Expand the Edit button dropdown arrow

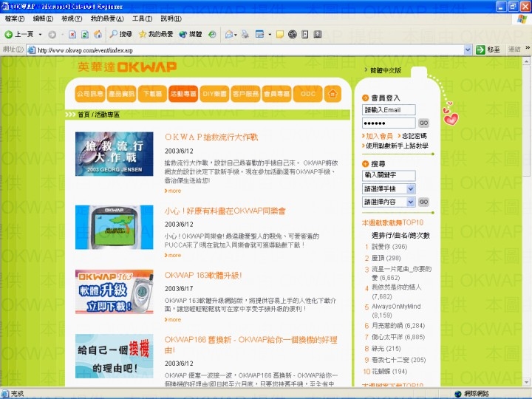tap(270, 34)
